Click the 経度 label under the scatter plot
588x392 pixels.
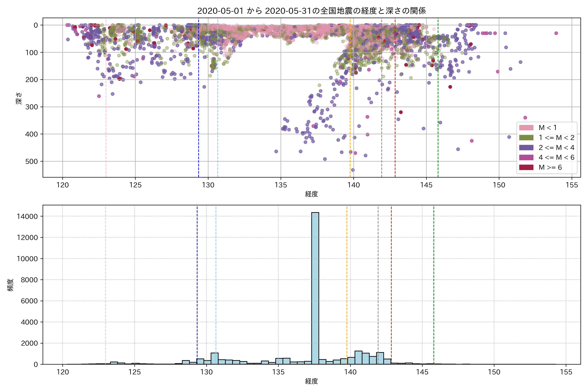311,194
